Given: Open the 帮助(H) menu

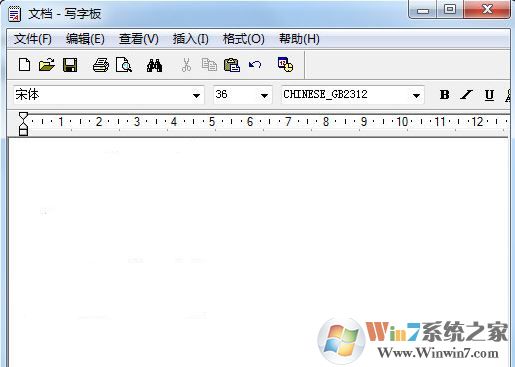Looking at the screenshot, I should tap(299, 39).
